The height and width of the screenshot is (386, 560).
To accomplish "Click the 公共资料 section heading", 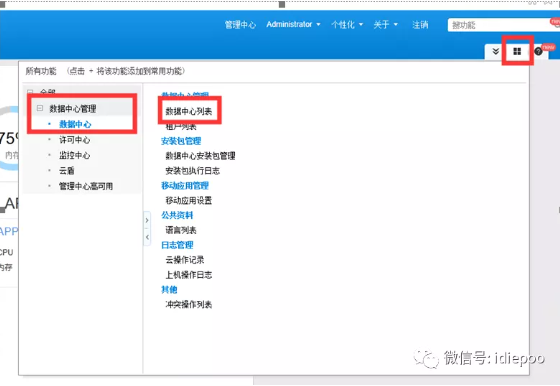I will [177, 215].
